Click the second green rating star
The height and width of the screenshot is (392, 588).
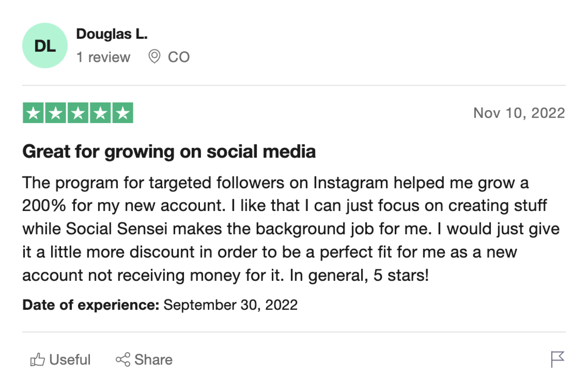56,113
